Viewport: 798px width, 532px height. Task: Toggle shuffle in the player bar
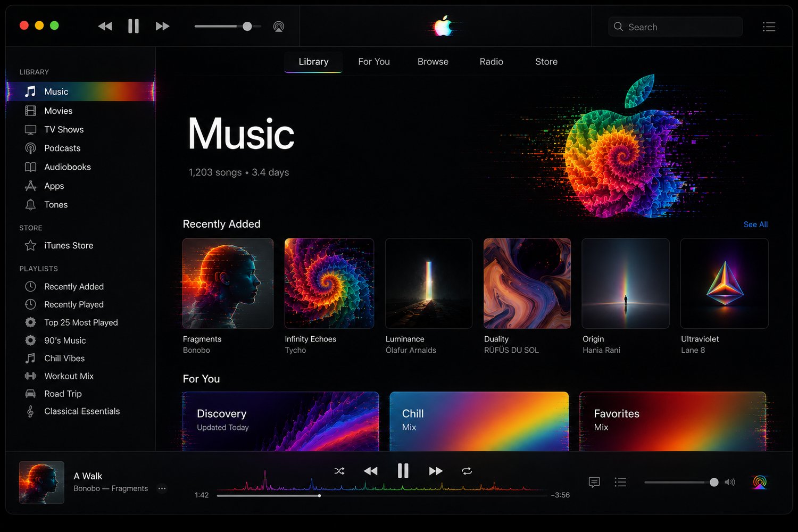pos(339,471)
